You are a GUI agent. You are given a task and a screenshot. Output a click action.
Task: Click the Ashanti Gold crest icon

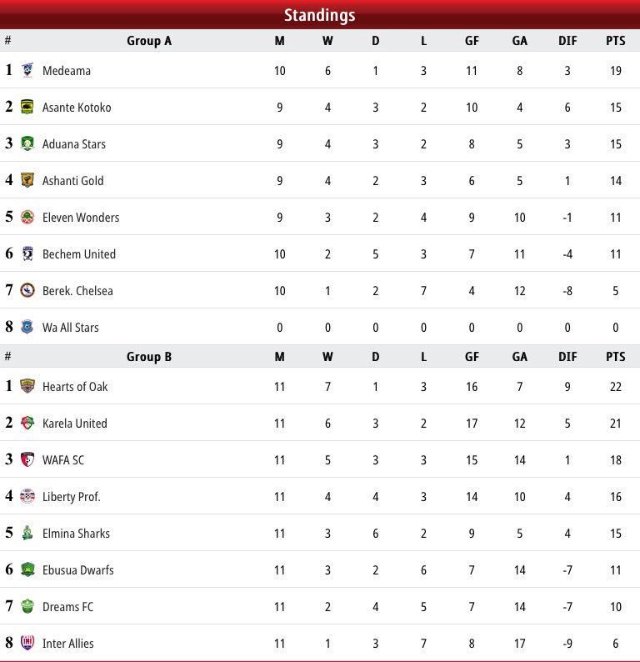pos(27,180)
